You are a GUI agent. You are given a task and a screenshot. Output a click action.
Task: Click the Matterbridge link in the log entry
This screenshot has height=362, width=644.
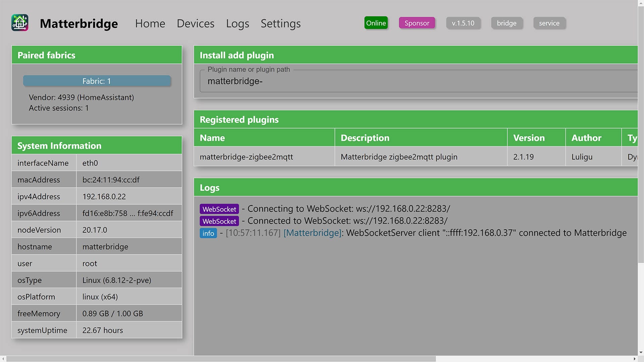312,233
